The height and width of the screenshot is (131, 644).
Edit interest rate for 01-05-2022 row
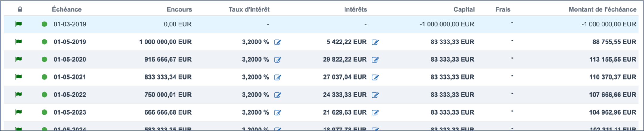(x=277, y=95)
